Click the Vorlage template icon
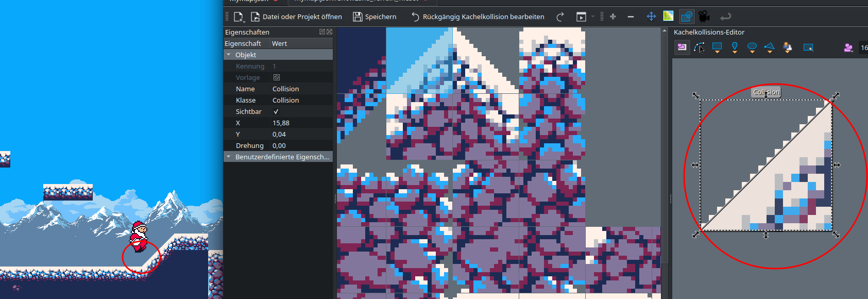This screenshot has width=868, height=299. pyautogui.click(x=277, y=77)
